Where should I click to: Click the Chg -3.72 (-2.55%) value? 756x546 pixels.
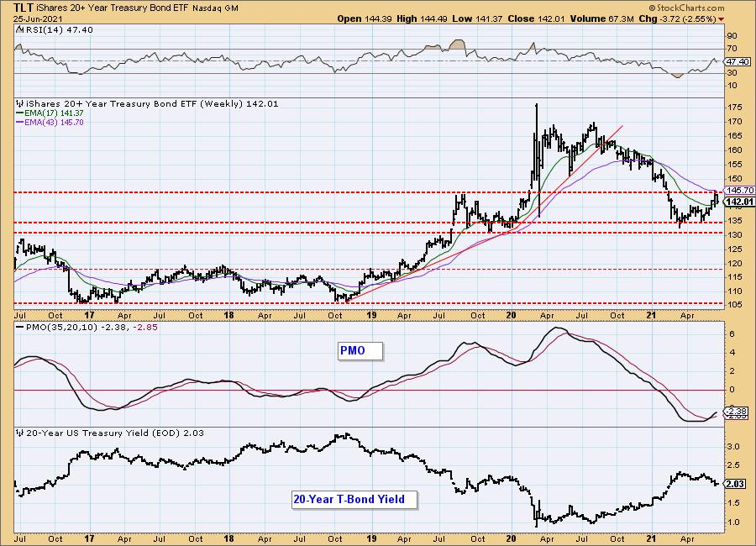tap(677, 18)
